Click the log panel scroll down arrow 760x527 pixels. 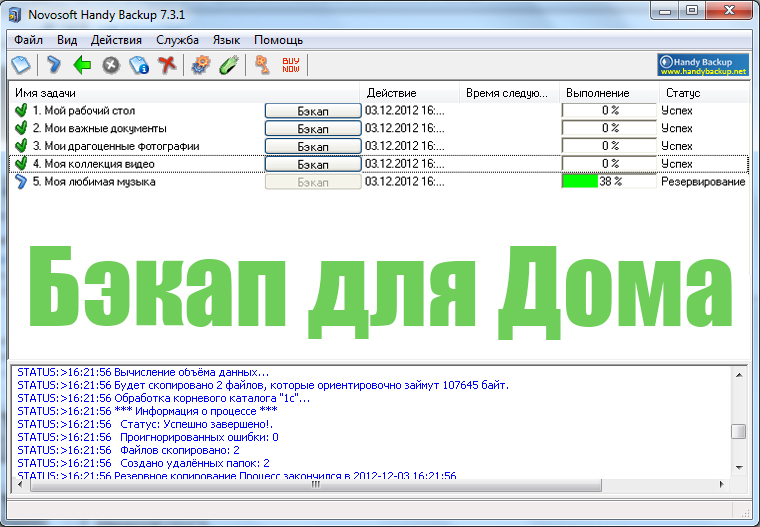click(739, 468)
